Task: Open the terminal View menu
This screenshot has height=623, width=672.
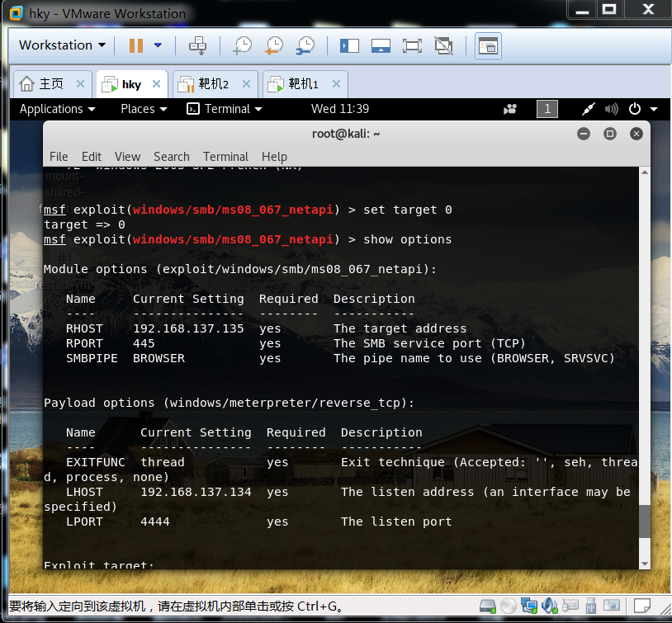Action: (x=127, y=157)
